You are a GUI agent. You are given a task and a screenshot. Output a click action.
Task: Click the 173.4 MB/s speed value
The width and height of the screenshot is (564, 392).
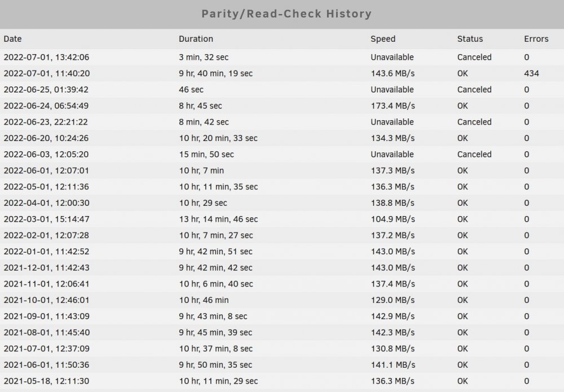click(x=393, y=105)
